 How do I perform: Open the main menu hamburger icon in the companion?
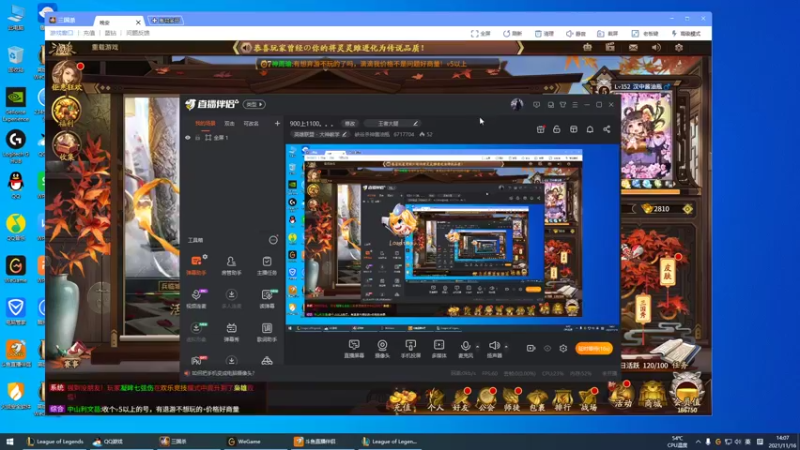click(x=575, y=105)
